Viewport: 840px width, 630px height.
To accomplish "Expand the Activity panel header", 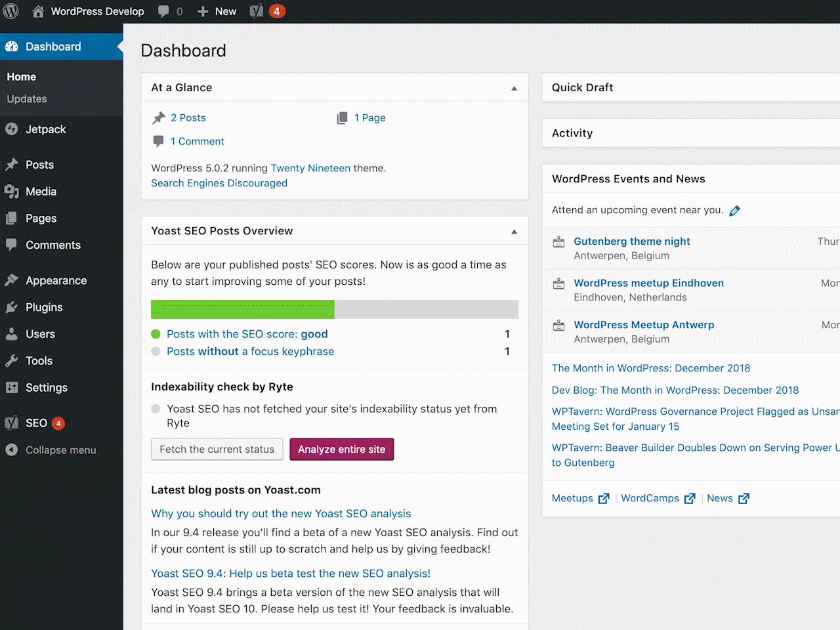I will [691, 133].
